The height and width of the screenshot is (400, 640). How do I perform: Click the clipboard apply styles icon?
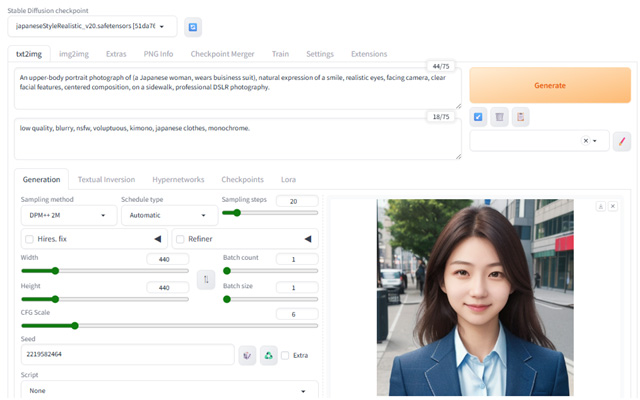520,117
